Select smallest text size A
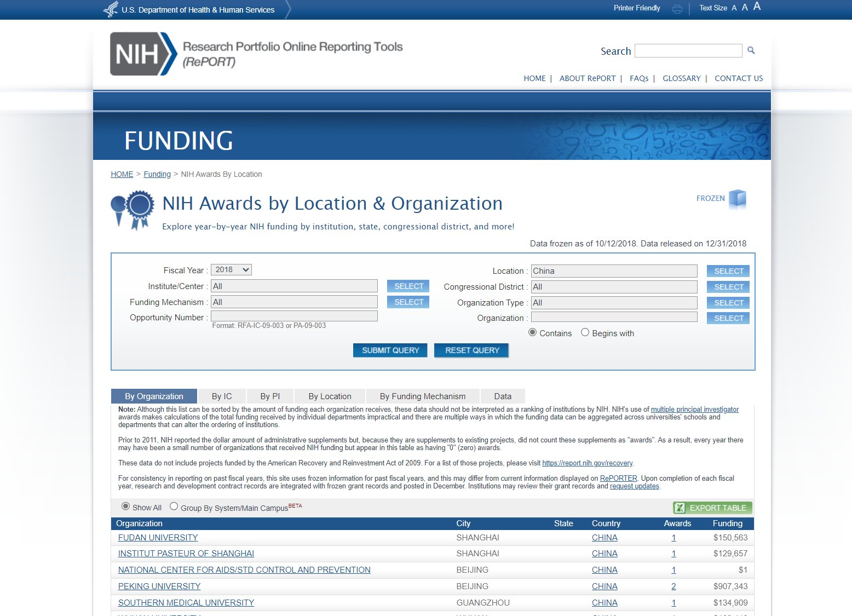Screen dimensions: 852x616 (734, 8)
